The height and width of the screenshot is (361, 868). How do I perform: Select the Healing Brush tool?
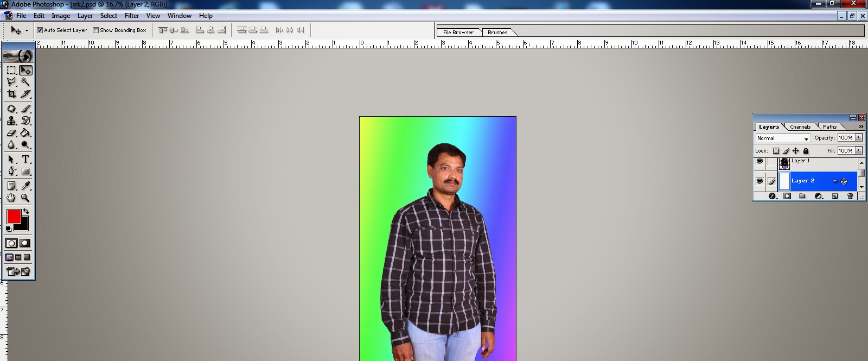(x=11, y=109)
